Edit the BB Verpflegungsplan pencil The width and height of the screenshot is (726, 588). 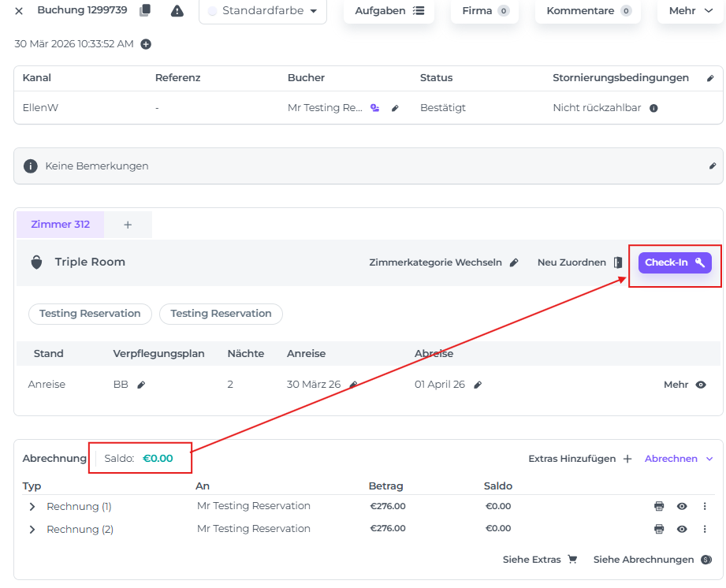142,385
